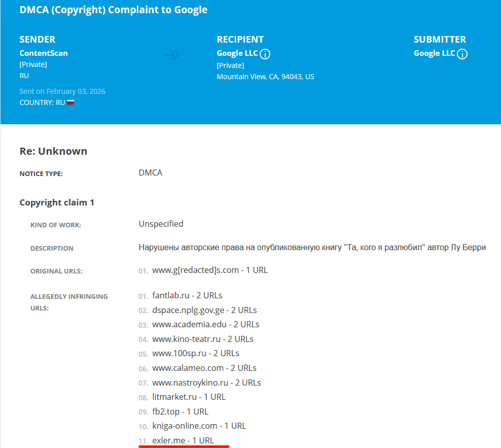Open the ContentScan sender name

click(44, 53)
